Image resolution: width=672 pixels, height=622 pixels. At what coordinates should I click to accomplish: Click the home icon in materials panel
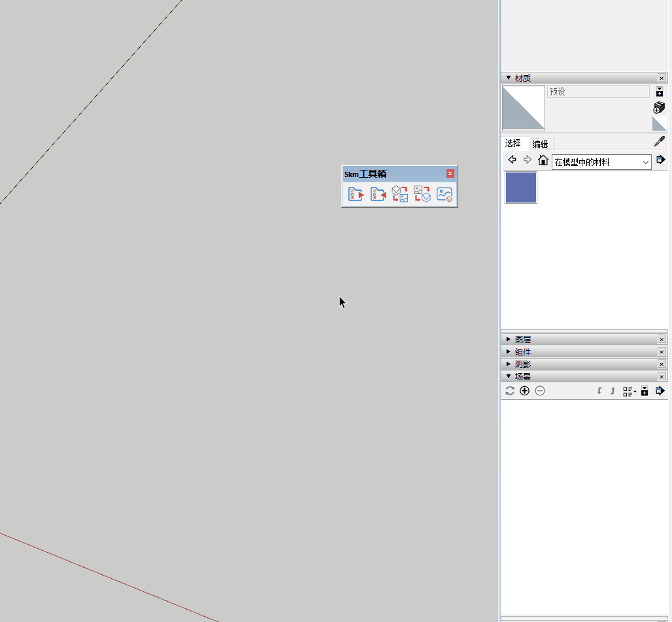coord(543,159)
